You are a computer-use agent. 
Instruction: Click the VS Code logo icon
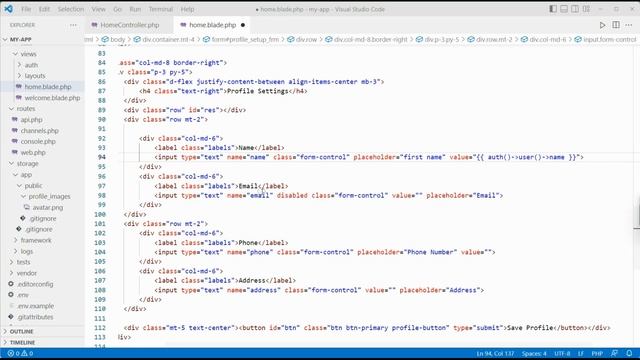(x=9, y=9)
